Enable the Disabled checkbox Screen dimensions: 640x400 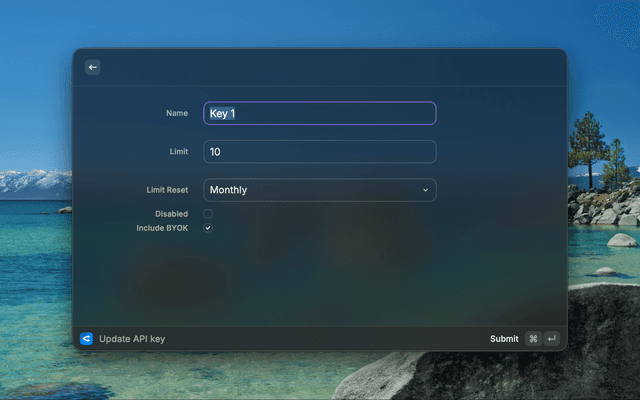pos(208,214)
